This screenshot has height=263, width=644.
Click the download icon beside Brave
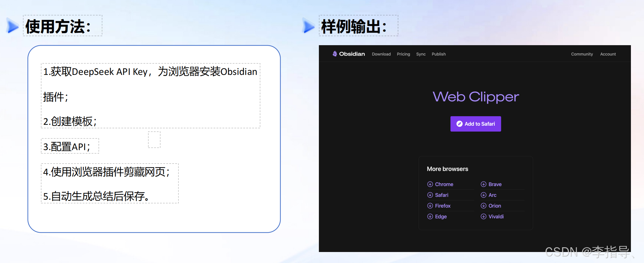pyautogui.click(x=484, y=184)
